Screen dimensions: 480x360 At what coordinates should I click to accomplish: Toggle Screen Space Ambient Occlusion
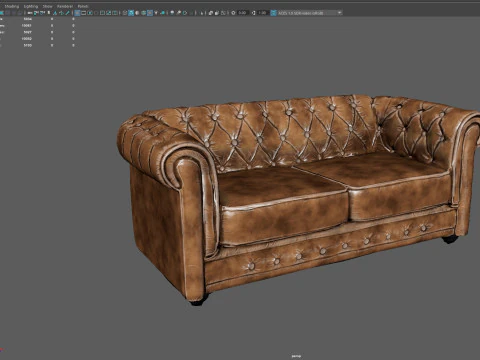pyautogui.click(x=172, y=13)
